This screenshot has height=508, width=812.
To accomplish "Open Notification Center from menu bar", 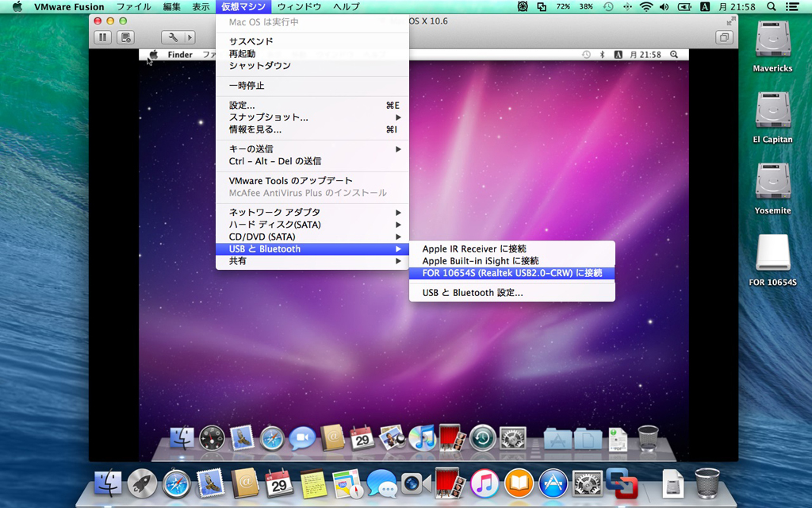I will pyautogui.click(x=792, y=6).
